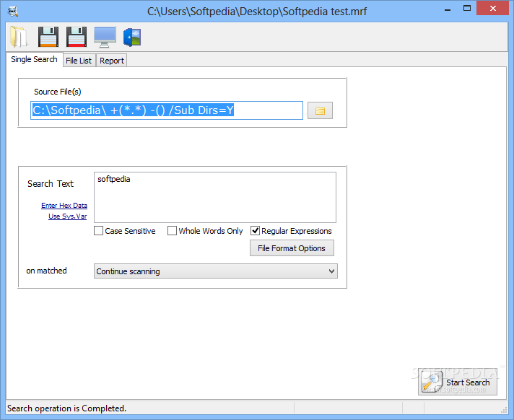514x420 pixels.
Task: Switch to the Single Search tab
Action: pyautogui.click(x=34, y=59)
